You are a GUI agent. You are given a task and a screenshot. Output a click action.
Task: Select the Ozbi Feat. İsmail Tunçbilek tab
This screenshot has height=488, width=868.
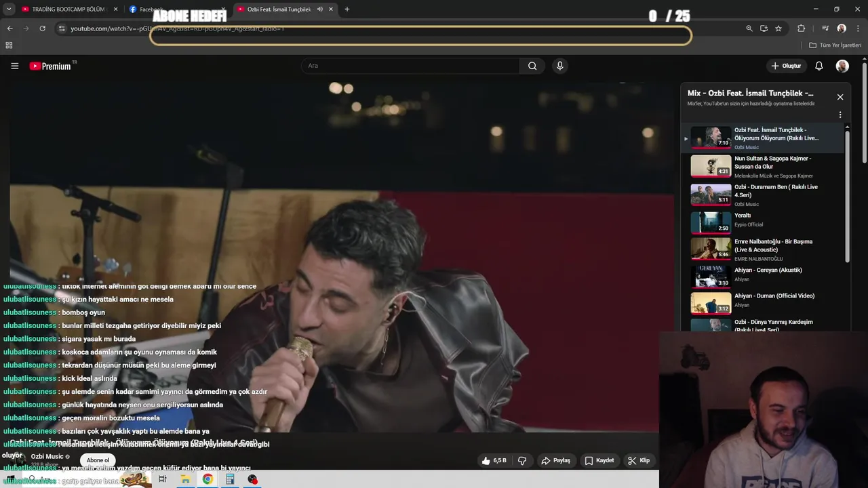pos(279,9)
